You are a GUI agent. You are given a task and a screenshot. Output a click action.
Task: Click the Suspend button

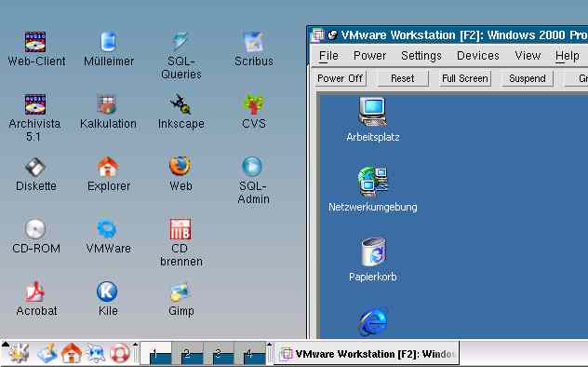tap(528, 78)
